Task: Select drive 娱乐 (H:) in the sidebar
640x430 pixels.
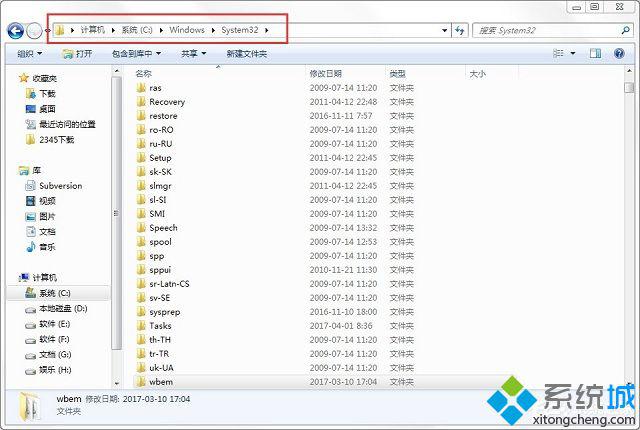Action: [48, 370]
